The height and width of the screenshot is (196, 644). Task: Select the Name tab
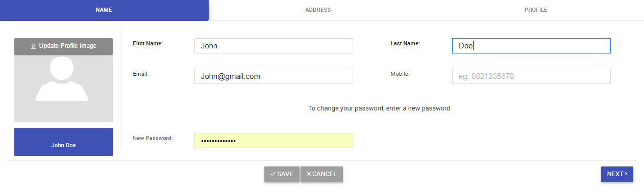tap(104, 10)
